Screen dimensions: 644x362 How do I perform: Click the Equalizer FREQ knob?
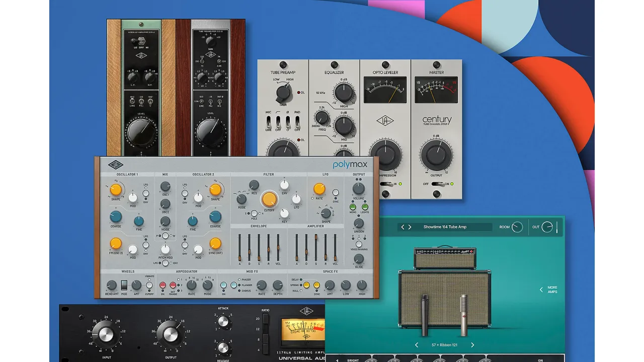coord(322,118)
